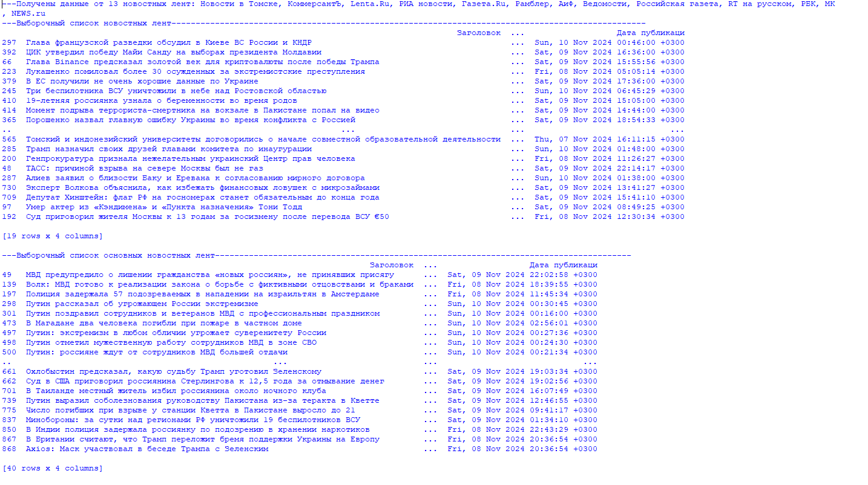Select headline 'Умер актер из «Кэндимена»'
868x485 pixels.
pyautogui.click(x=164, y=207)
